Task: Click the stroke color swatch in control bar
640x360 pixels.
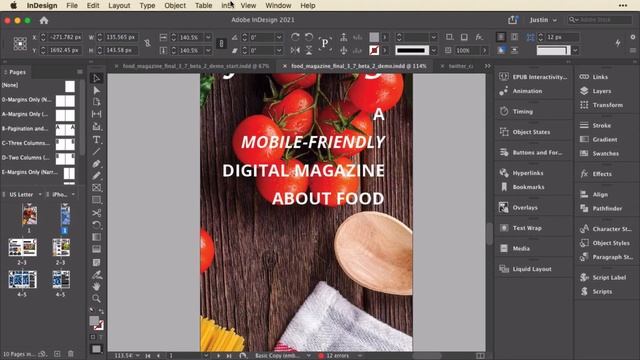Action: coord(374,51)
